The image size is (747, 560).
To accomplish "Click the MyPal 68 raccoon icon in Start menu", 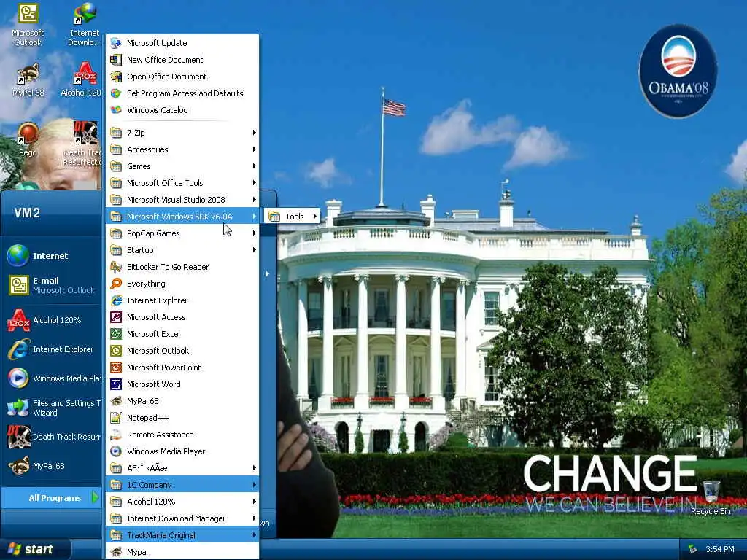I will click(18, 466).
